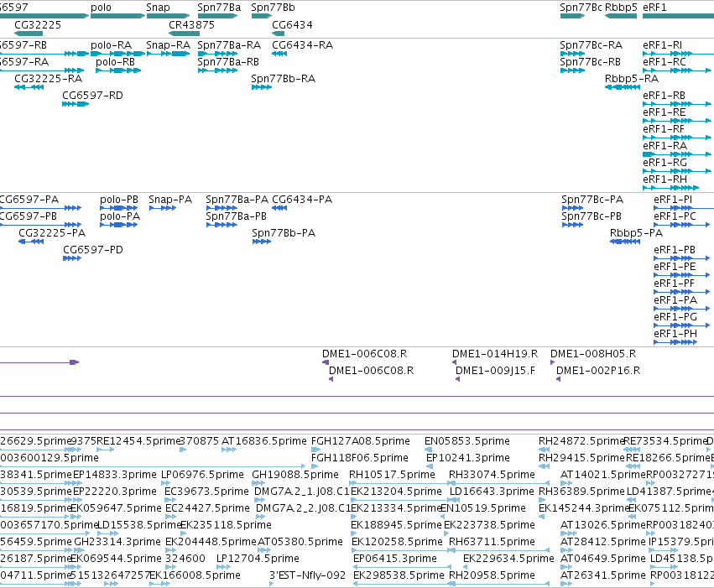The image size is (714, 588).
Task: Select EST FGH127A08.5prime
Action: (361, 442)
